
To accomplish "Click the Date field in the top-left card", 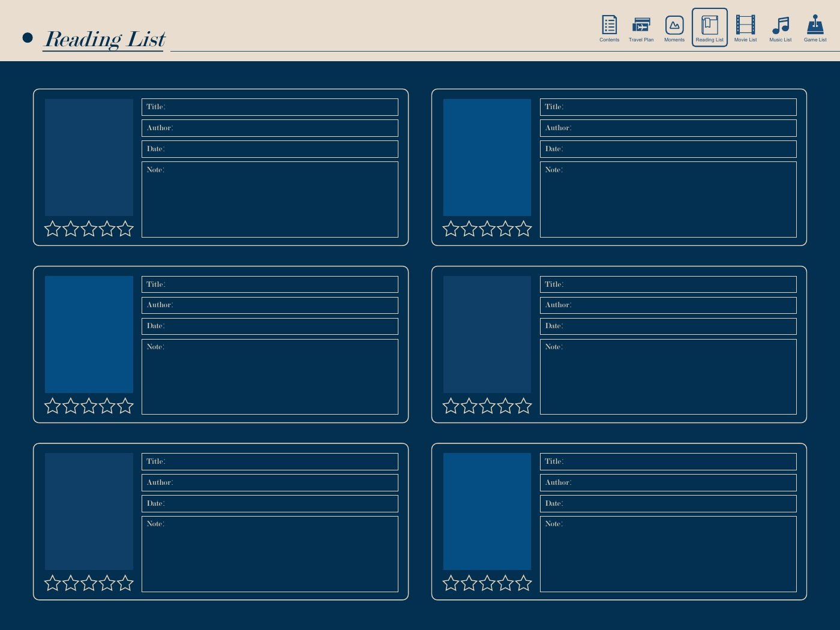I will coord(270,149).
